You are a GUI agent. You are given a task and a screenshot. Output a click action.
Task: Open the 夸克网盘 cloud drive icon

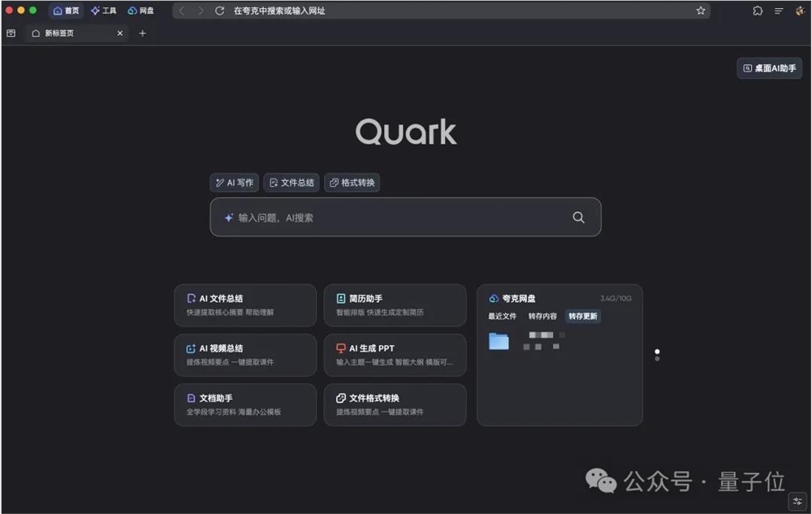point(493,298)
